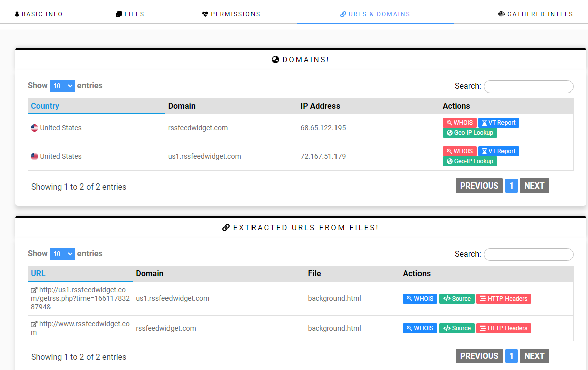The height and width of the screenshot is (370, 588).
Task: View Source for the getrss.php URL row
Action: [457, 299]
